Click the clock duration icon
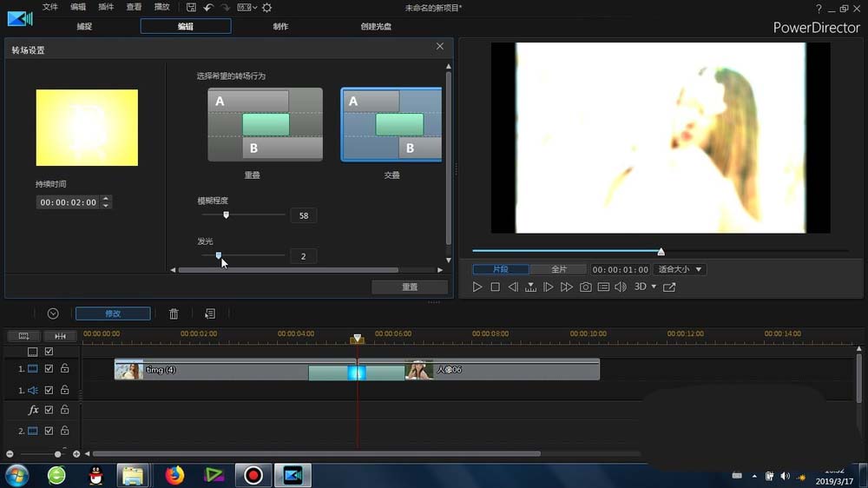868x488 pixels. pos(53,313)
